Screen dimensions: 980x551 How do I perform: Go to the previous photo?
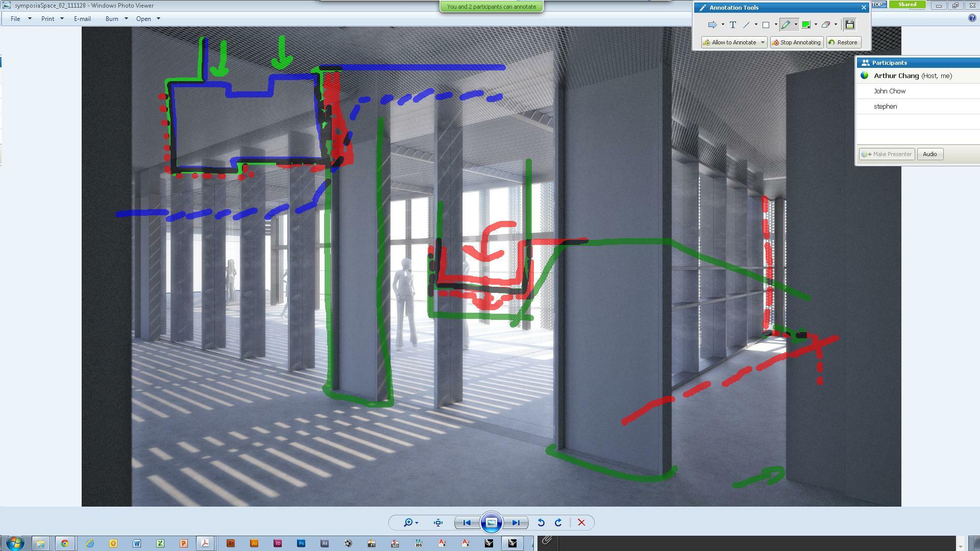(467, 522)
